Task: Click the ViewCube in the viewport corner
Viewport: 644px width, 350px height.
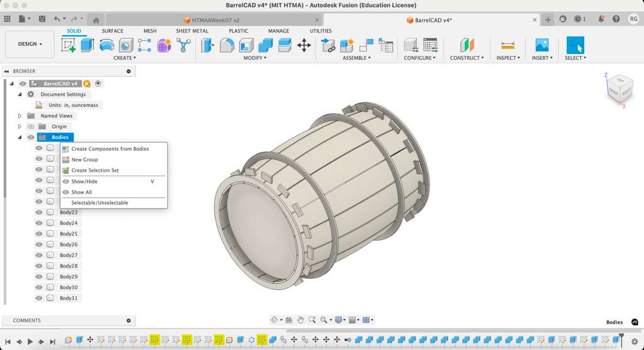Action: coord(619,88)
